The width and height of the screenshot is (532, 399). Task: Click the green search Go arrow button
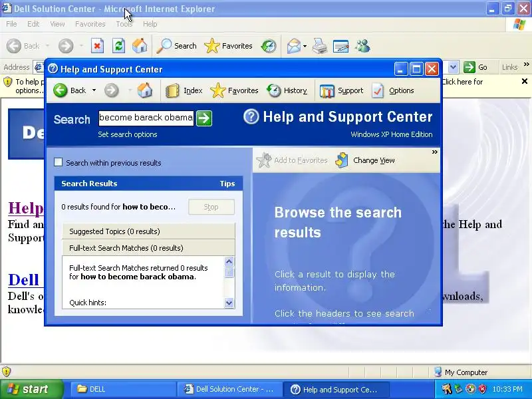(204, 118)
